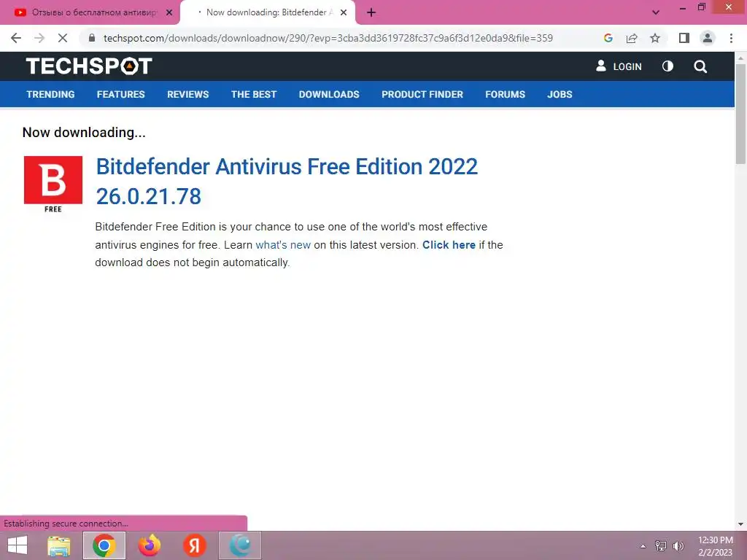Click the TechSpot logo
The image size is (747, 560).
[x=88, y=66]
